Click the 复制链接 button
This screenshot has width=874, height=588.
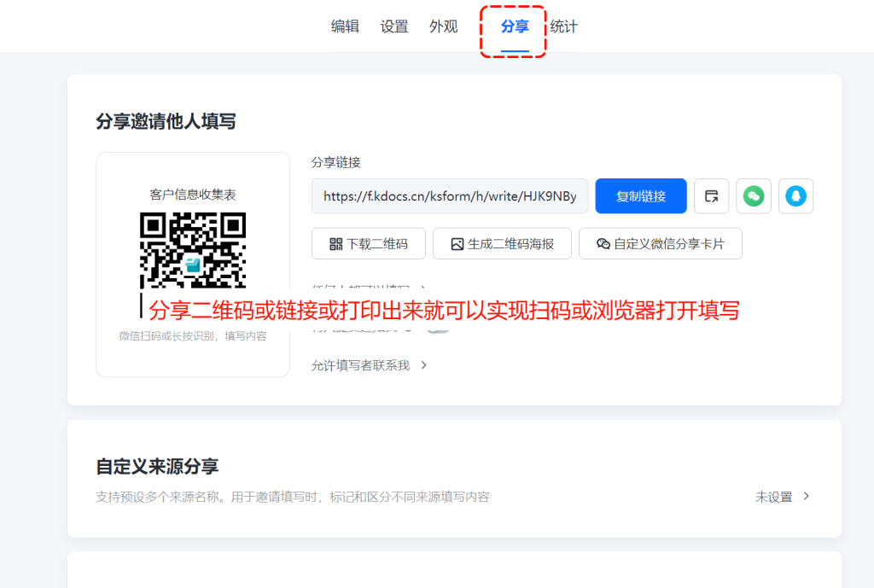pos(641,196)
